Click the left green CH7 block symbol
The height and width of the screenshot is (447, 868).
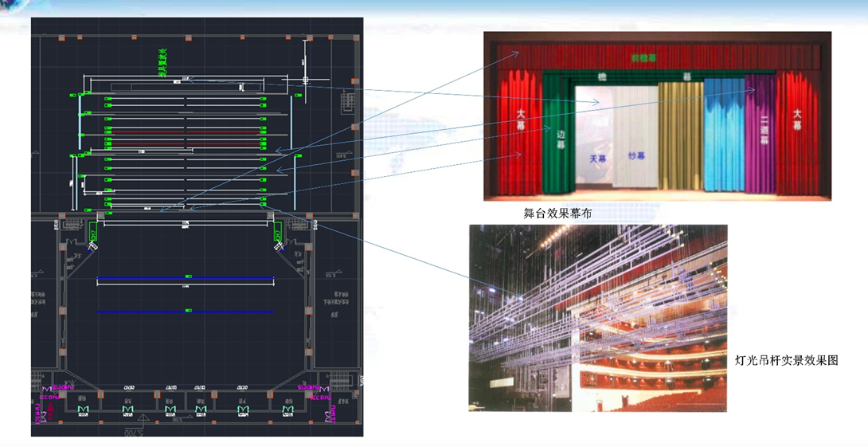92,232
